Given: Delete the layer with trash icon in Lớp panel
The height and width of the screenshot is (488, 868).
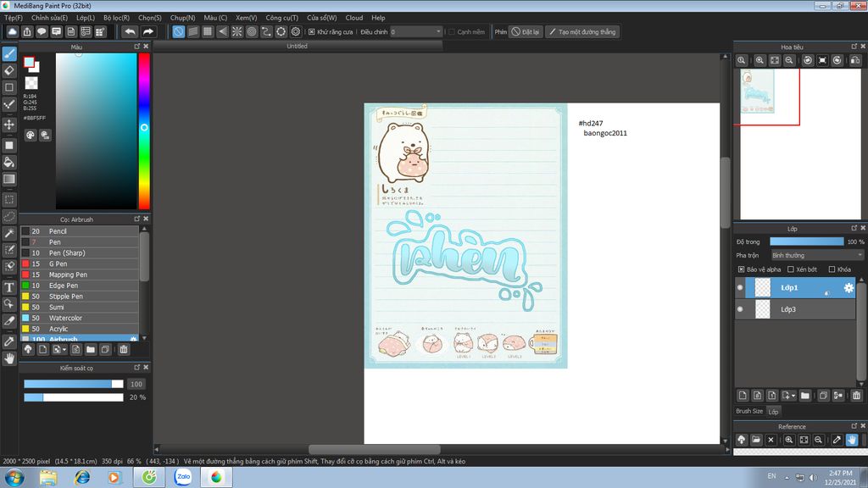Looking at the screenshot, I should pos(856,395).
